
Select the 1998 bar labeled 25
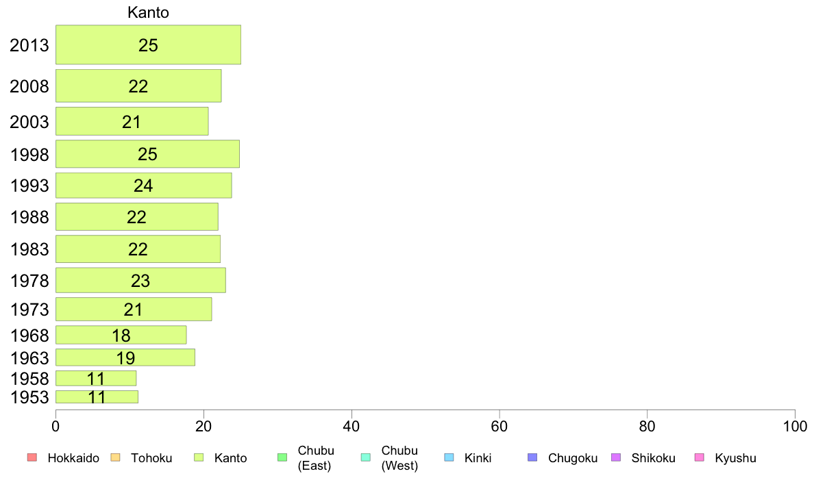coord(147,153)
